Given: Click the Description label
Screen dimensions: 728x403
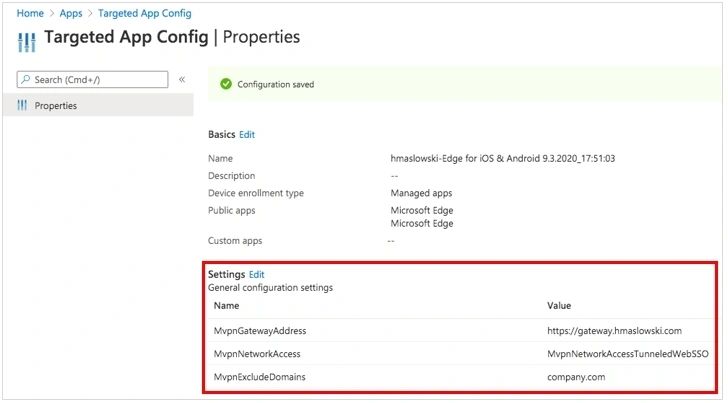Looking at the screenshot, I should pyautogui.click(x=232, y=176).
